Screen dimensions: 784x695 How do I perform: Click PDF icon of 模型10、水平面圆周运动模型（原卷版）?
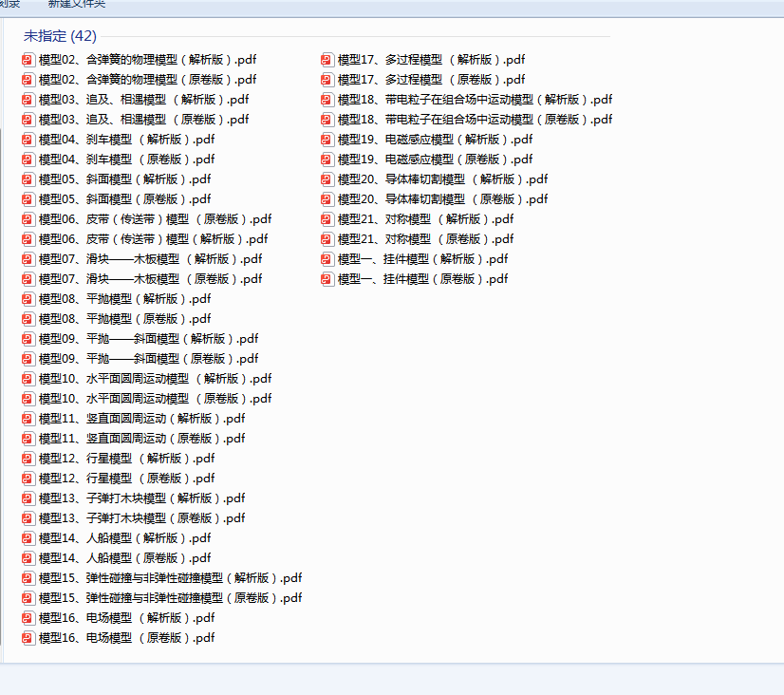click(x=28, y=399)
